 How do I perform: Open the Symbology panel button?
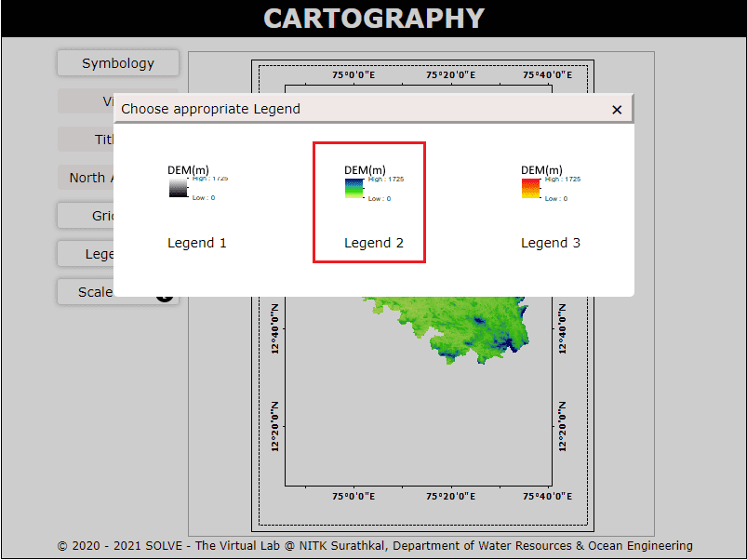coord(117,63)
